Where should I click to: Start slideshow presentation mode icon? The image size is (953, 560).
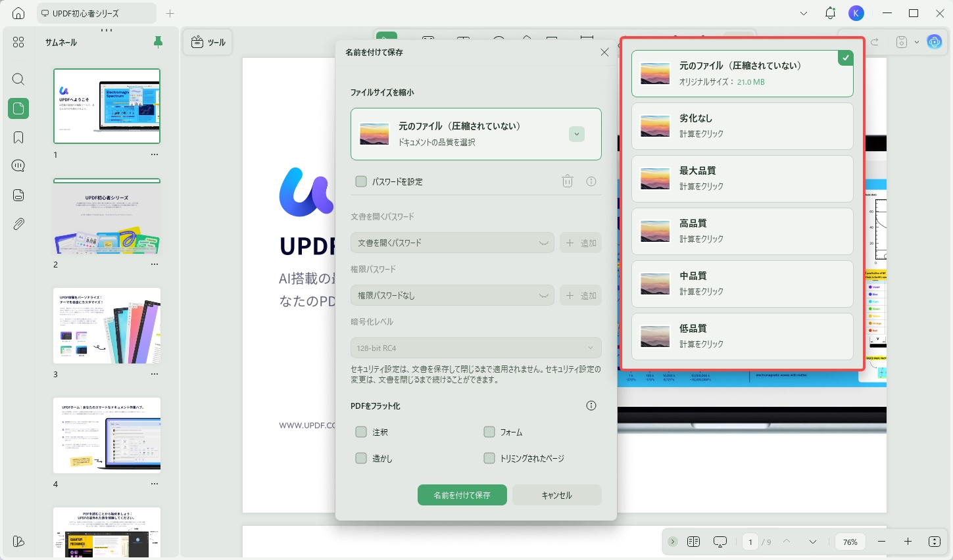tap(720, 542)
